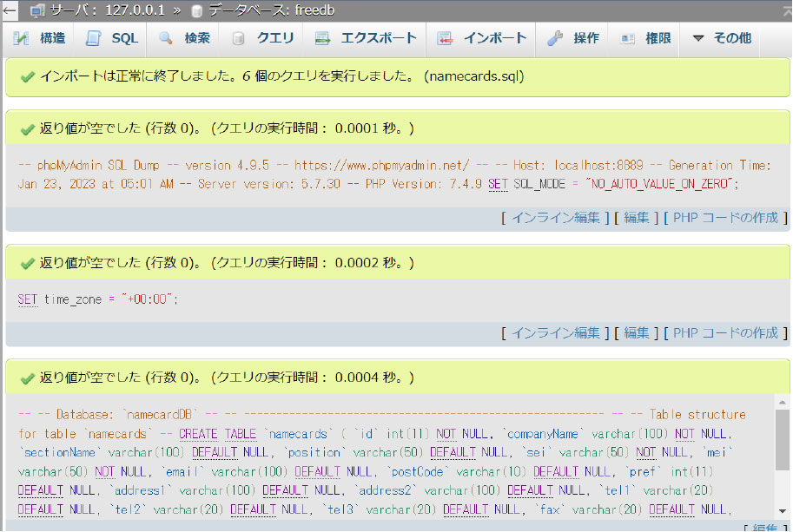Click PHP コードの作成 under time_zone query
Image resolution: width=793 pixels, height=532 pixels.
(x=725, y=332)
